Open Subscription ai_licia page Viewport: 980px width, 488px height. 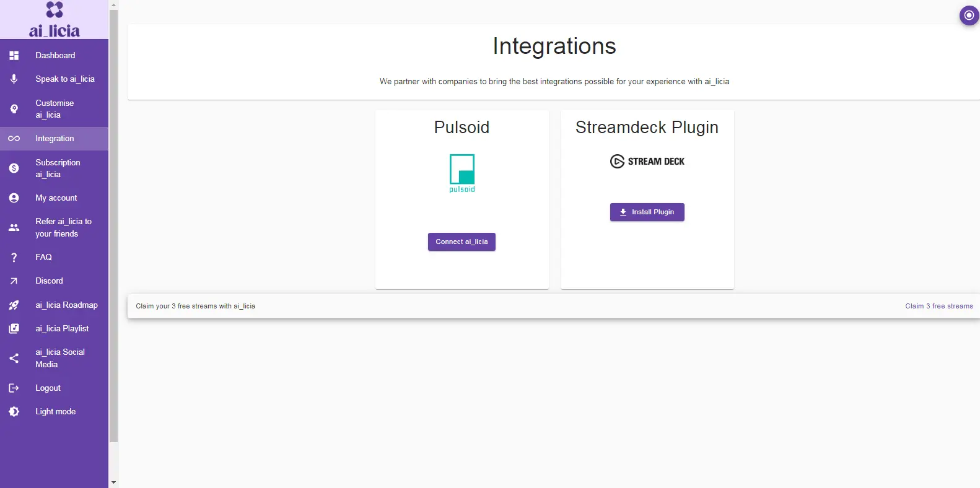coord(54,168)
